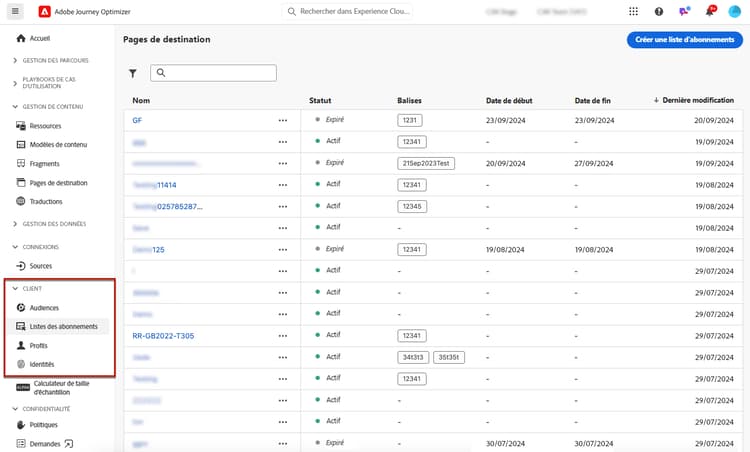Image resolution: width=750 pixels, height=452 pixels.
Task: Open Fragments from the sidebar
Action: pyautogui.click(x=44, y=164)
